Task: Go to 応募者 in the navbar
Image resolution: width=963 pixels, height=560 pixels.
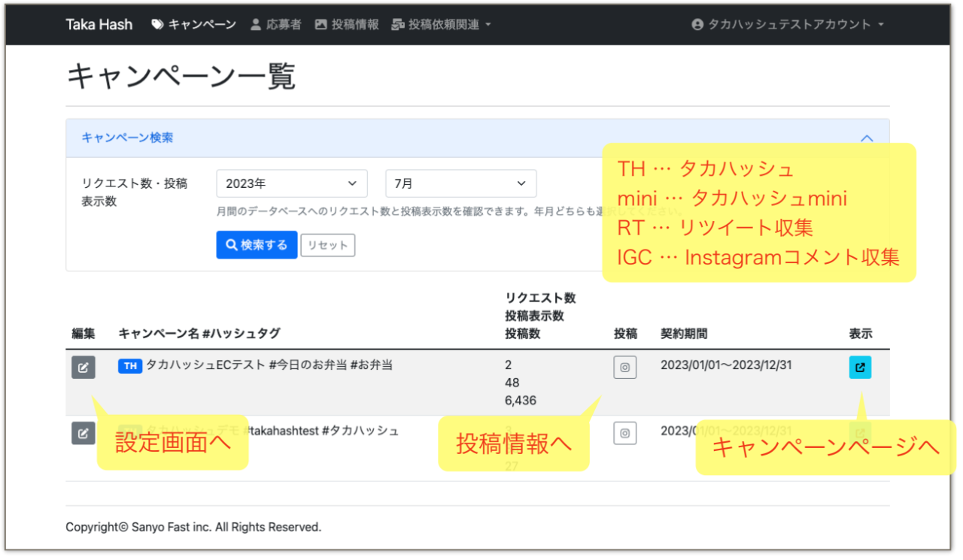Action: coord(275,25)
